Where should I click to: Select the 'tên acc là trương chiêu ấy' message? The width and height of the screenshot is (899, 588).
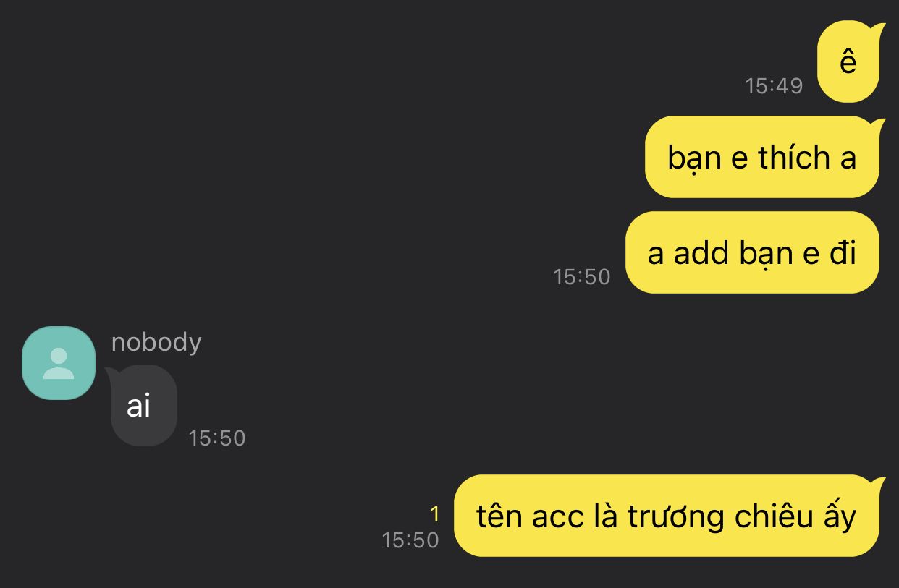pos(667,516)
